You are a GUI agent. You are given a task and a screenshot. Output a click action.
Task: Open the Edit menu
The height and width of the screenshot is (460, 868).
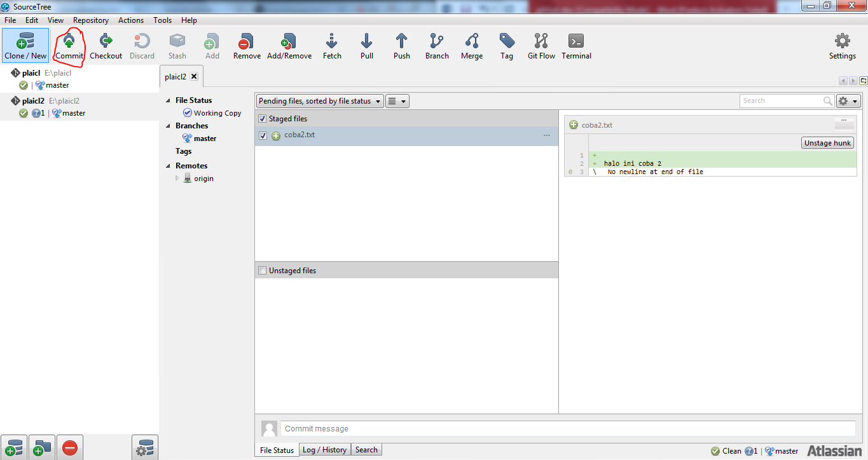tap(32, 20)
